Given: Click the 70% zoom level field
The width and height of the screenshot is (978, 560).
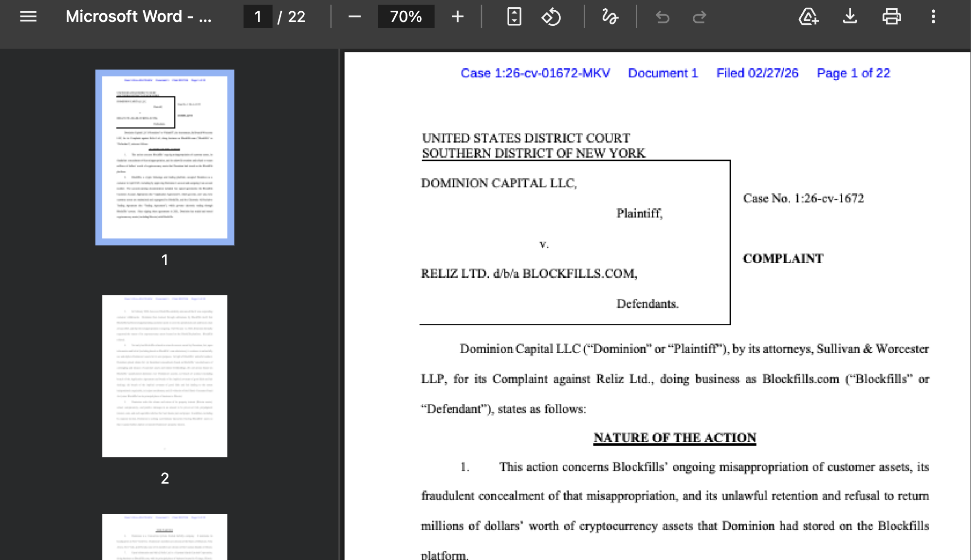Looking at the screenshot, I should click(406, 17).
